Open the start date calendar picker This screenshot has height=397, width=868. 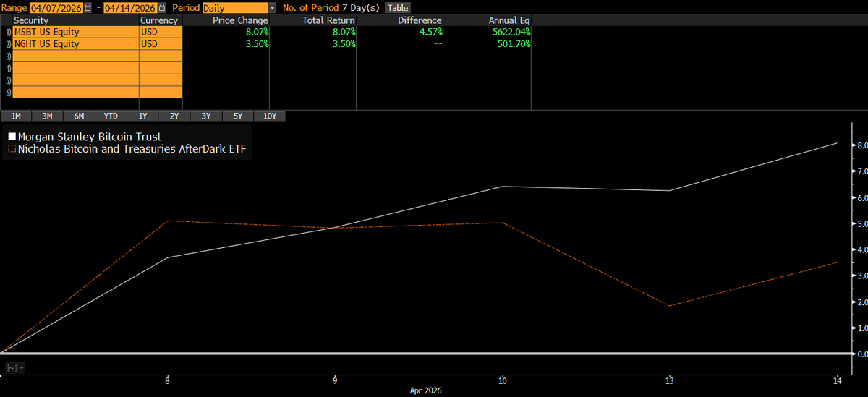[x=88, y=7]
